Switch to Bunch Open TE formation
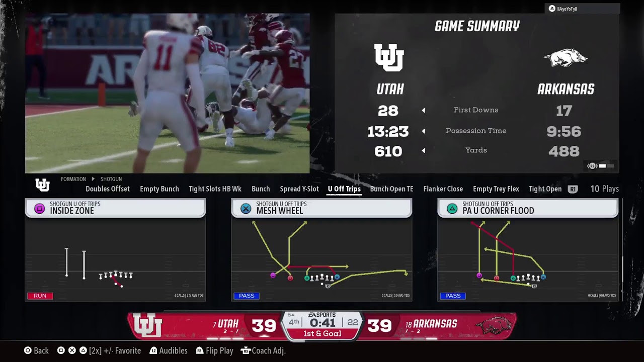Viewport: 644px width, 362px height. [x=391, y=189]
